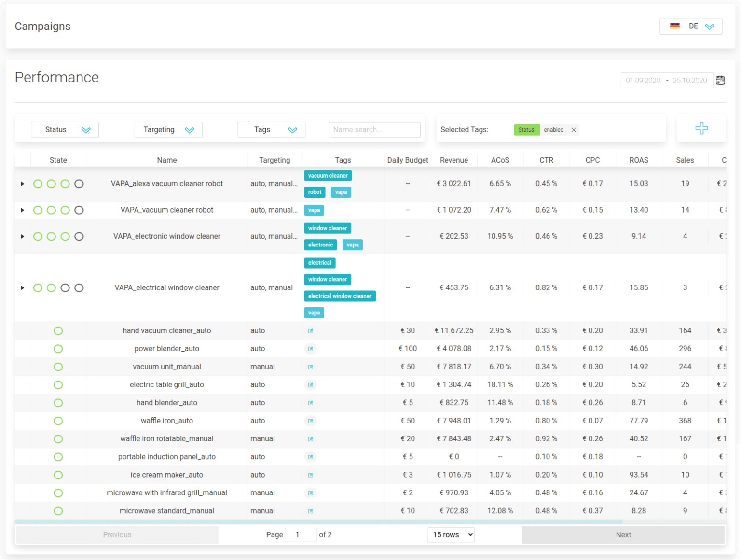
Task: Go to the Next page
Action: pyautogui.click(x=623, y=534)
